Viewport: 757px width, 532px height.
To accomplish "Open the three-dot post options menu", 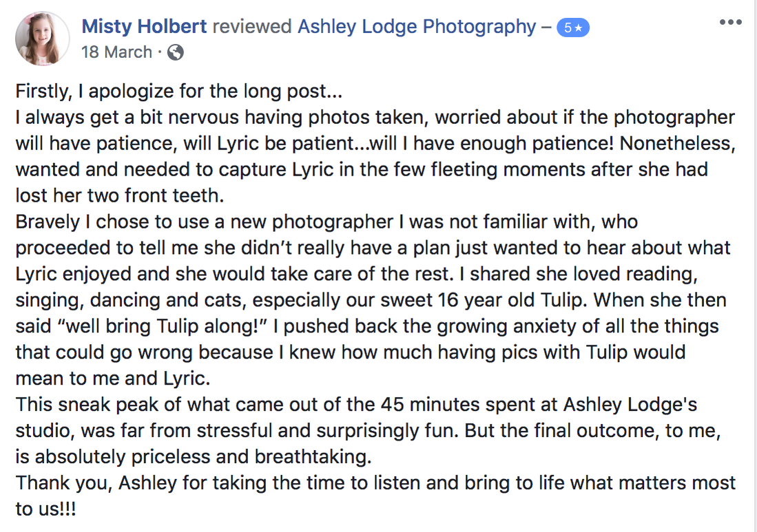I will point(730,22).
